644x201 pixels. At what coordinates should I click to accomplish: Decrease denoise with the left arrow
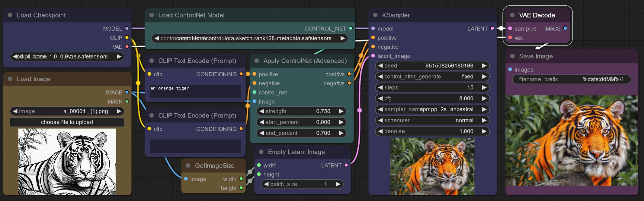pos(380,131)
